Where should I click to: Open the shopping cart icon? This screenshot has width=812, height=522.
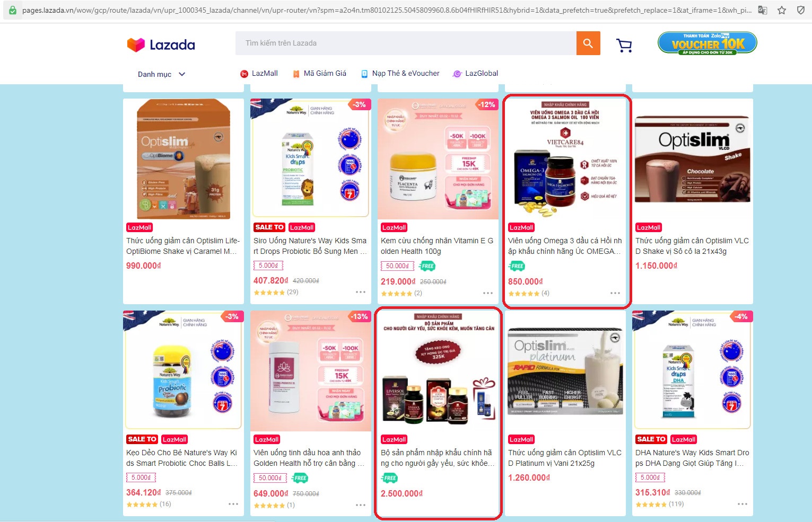click(x=624, y=46)
